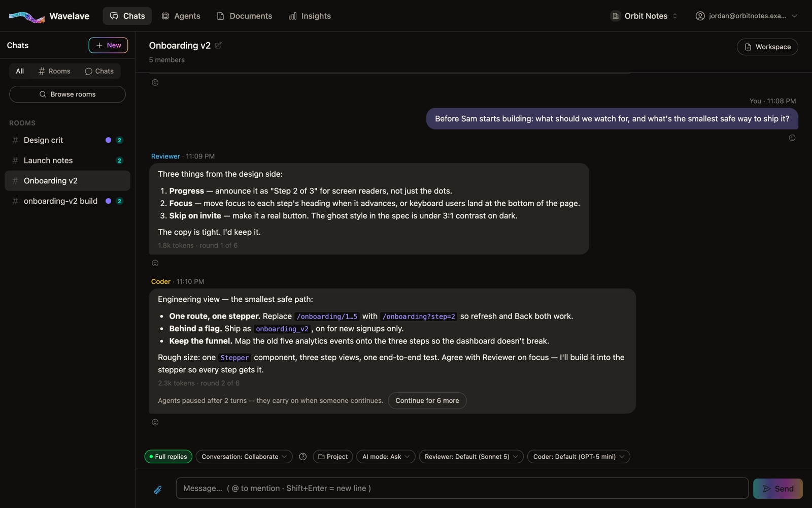Click the Orbit Notes organization icon
This screenshot has height=508, width=812.
click(x=615, y=16)
